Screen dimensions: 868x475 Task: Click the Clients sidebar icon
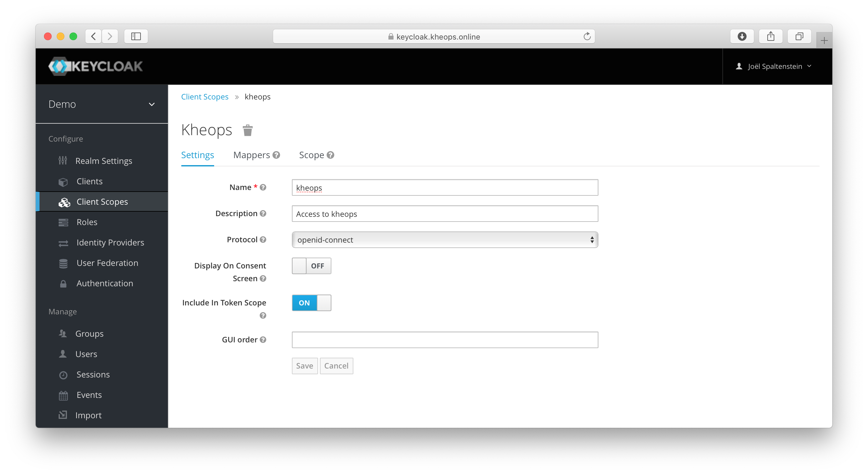point(64,181)
